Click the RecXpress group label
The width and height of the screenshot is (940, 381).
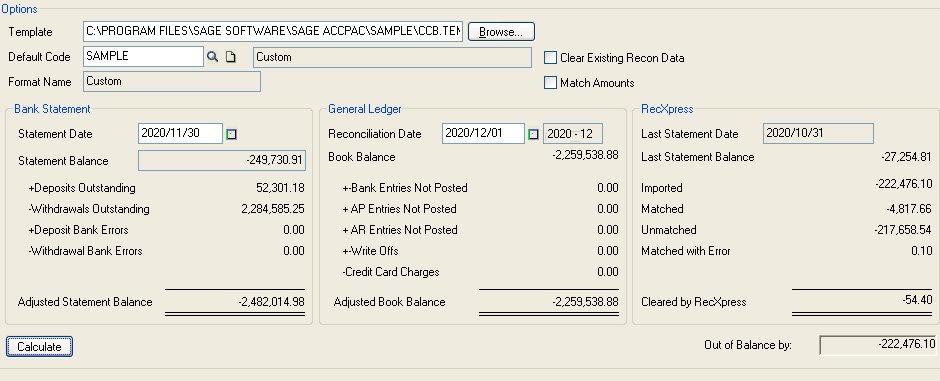(x=667, y=109)
